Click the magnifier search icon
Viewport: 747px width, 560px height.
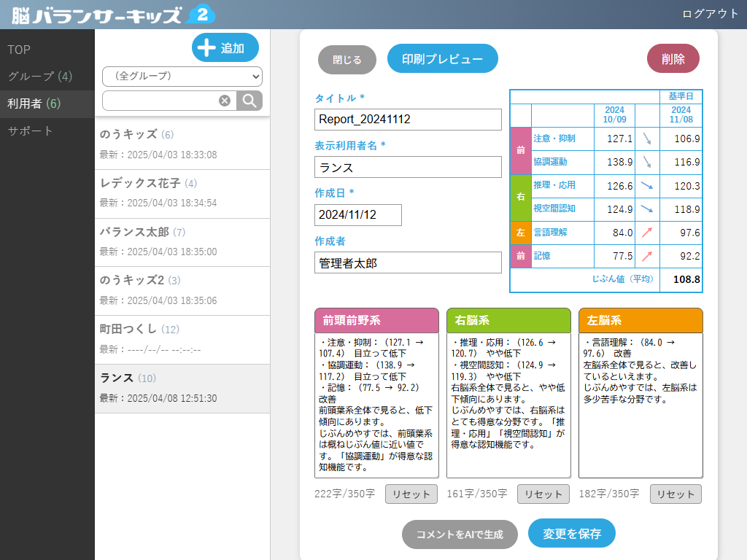pos(249,101)
